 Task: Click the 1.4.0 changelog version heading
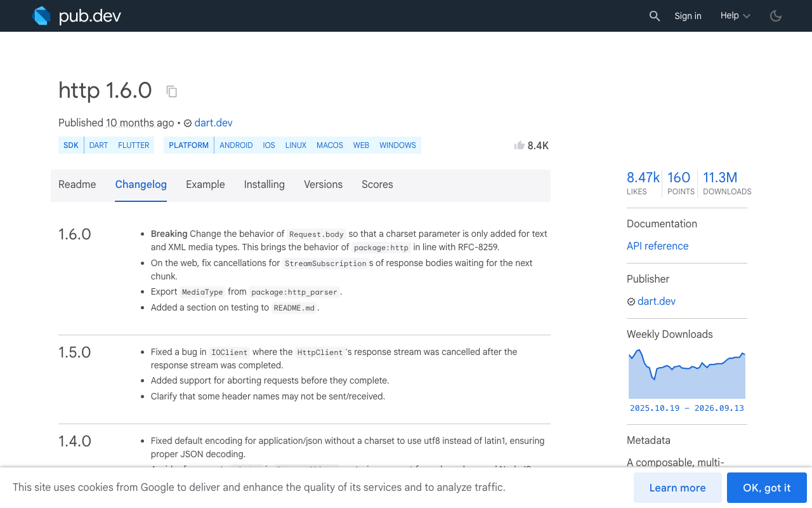[x=75, y=441]
